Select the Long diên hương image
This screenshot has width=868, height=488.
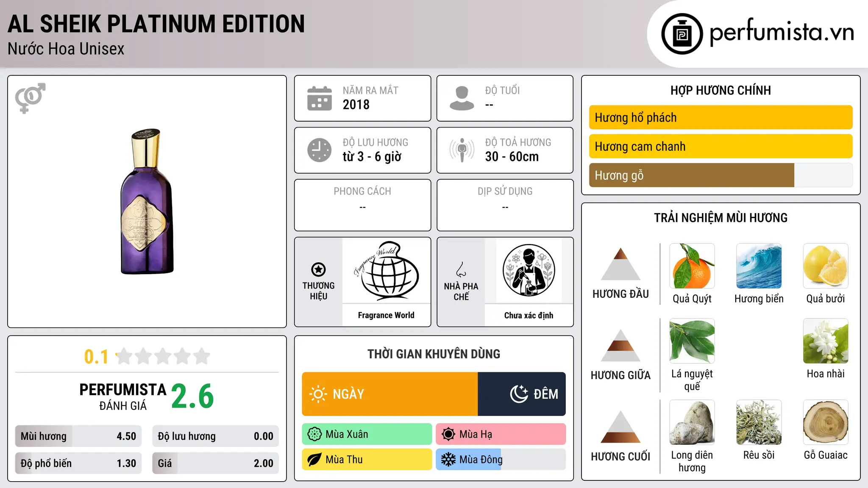click(x=692, y=422)
